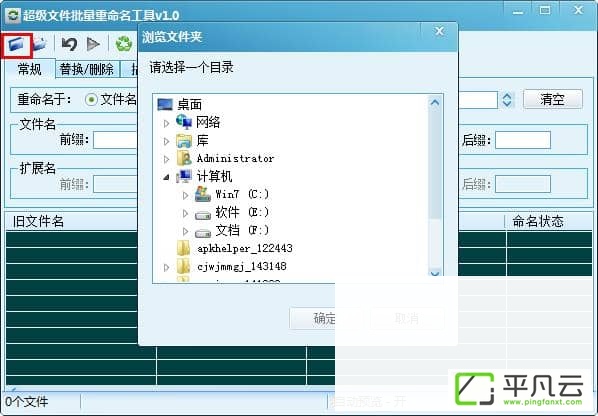The image size is (598, 416).
Task: Click the 文件名 前缀 input field
Action: 115,140
